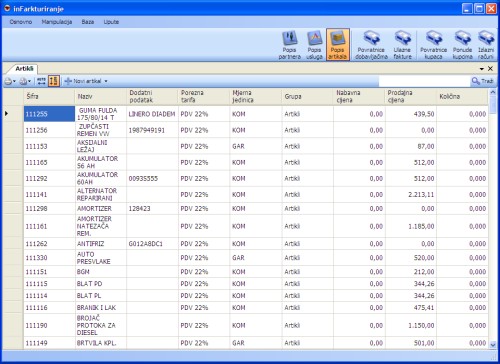Screen dimensions: 500x364
Task: Click cell 00935555
Action: click(x=152, y=178)
